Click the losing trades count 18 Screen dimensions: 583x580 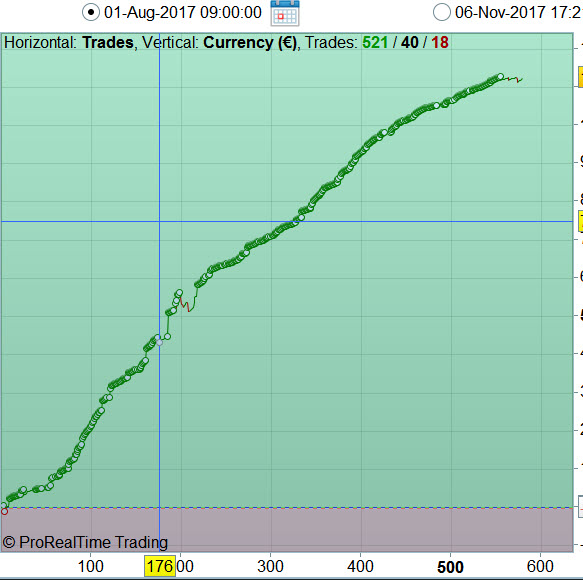(440, 42)
